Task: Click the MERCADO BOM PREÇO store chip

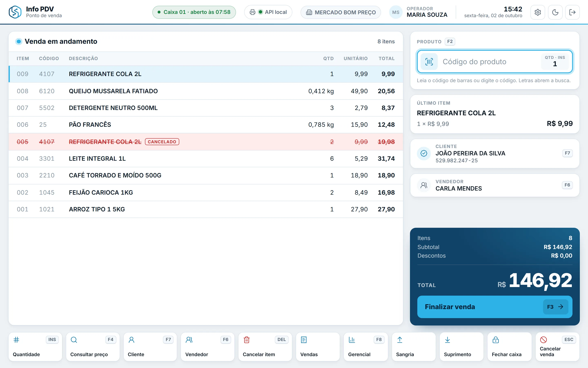Action: click(341, 12)
